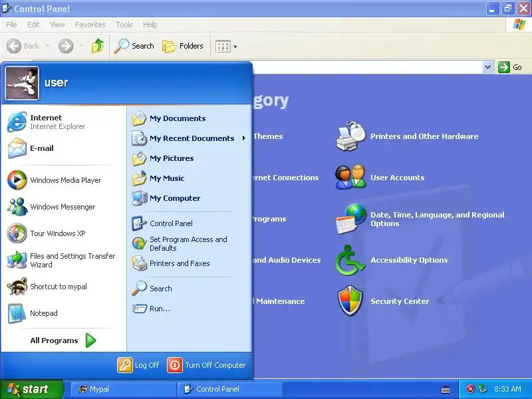Click the globe and calendar icon

click(x=351, y=219)
